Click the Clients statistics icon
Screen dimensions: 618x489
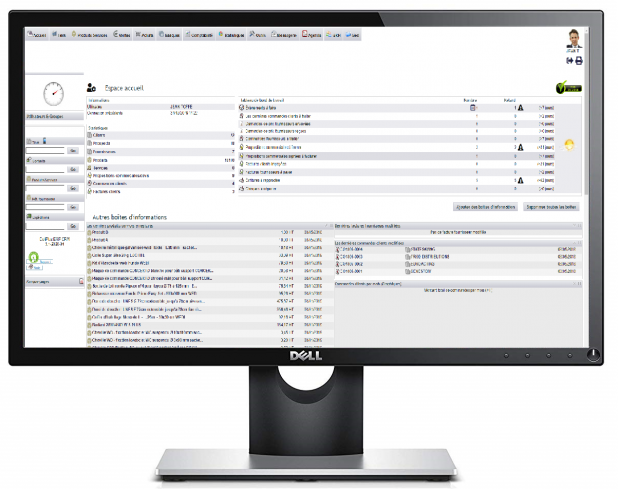coord(89,135)
